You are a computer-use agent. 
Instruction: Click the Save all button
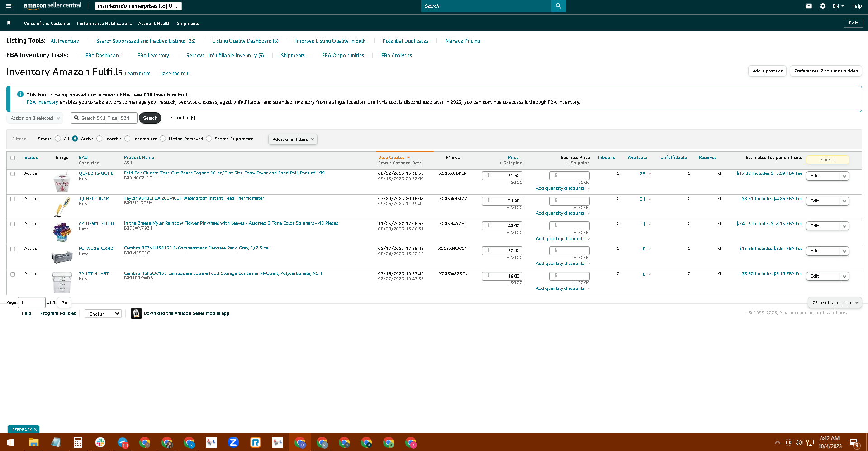coord(828,160)
